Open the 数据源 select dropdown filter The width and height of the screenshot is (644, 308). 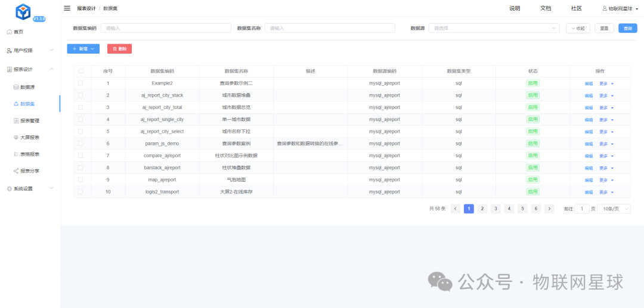click(494, 28)
